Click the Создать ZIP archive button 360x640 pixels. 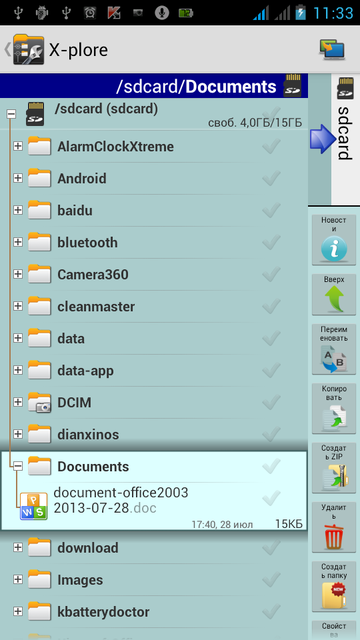point(333,468)
